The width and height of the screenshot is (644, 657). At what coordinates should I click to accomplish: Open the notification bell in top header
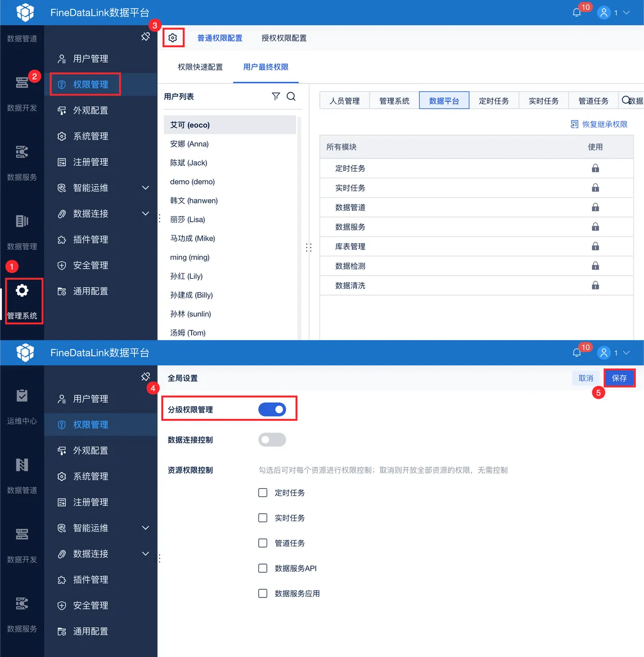point(577,12)
